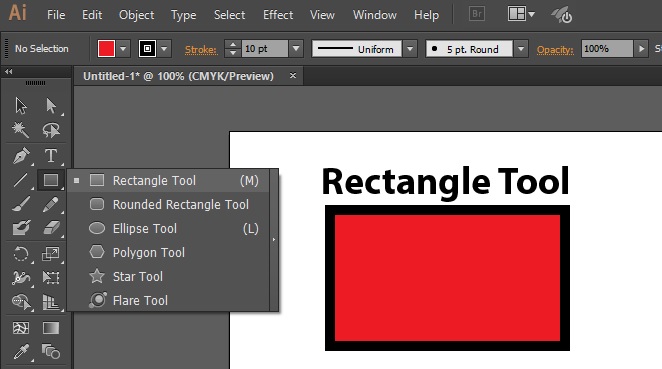Select the Perspective Grid tool

pyautogui.click(x=51, y=302)
